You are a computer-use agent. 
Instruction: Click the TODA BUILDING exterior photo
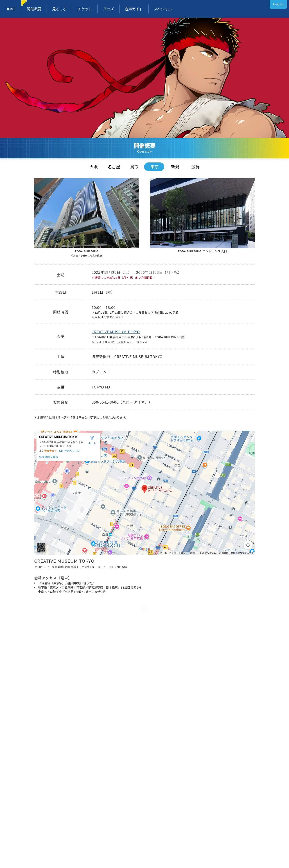coord(86,213)
